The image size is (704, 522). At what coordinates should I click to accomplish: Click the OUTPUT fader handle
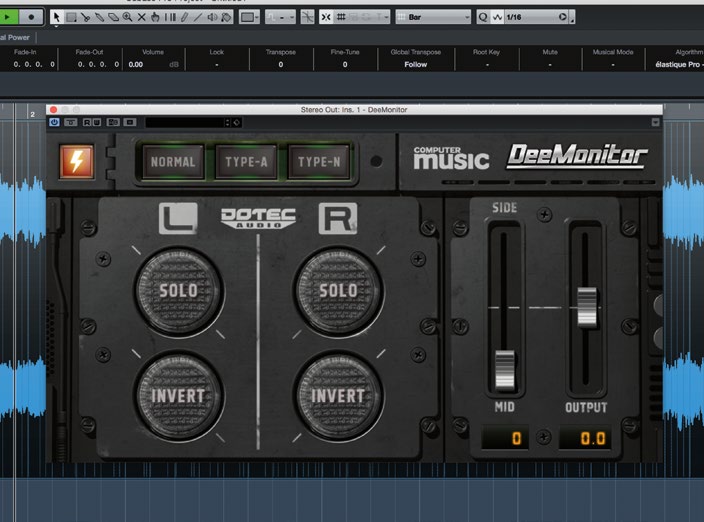(x=586, y=307)
